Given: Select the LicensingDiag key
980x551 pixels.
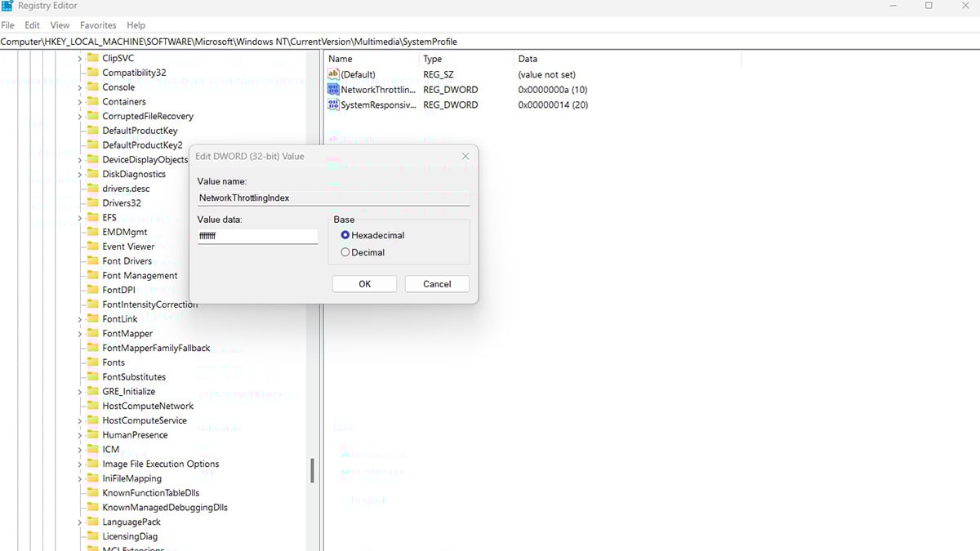Looking at the screenshot, I should point(130,536).
